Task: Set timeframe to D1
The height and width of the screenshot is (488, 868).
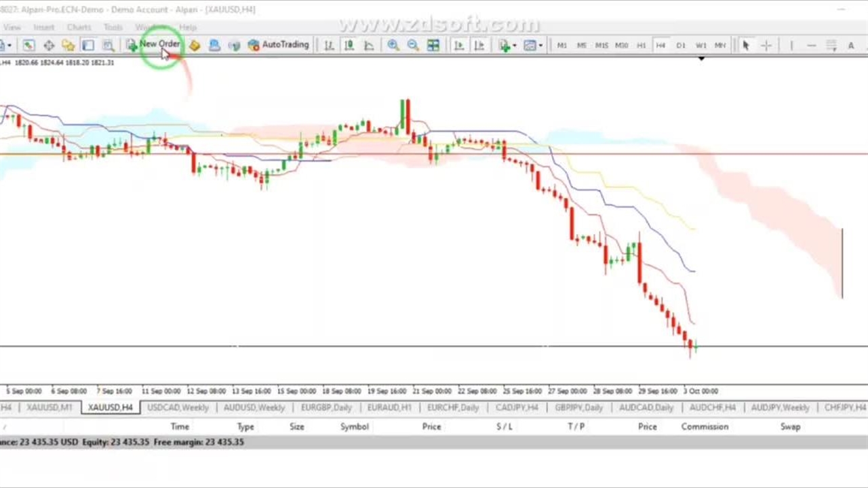Action: [680, 45]
